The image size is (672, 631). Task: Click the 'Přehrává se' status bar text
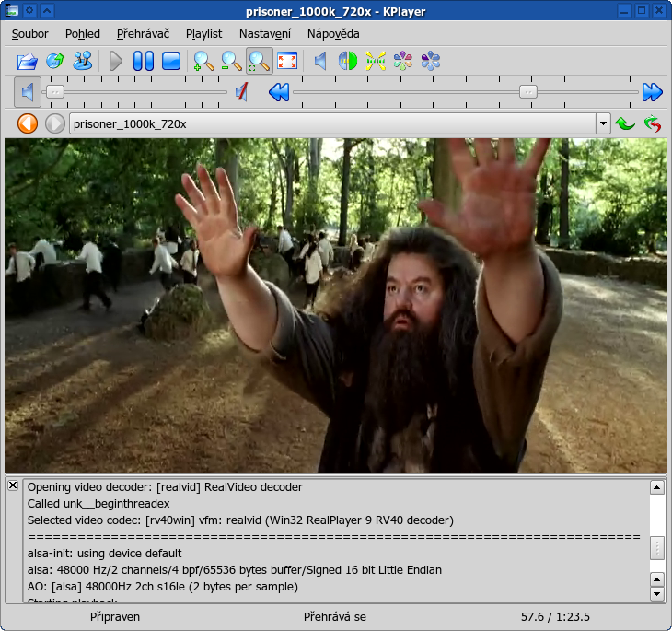[x=335, y=617]
